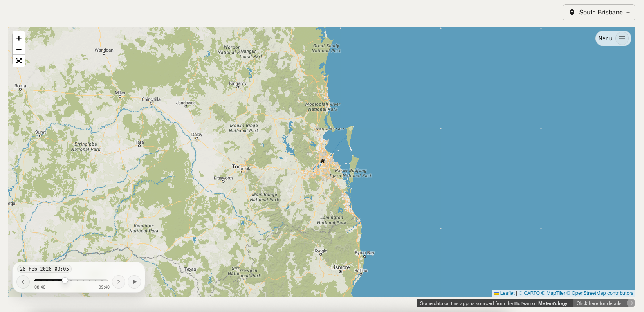Play the radar animation

pos(134,282)
